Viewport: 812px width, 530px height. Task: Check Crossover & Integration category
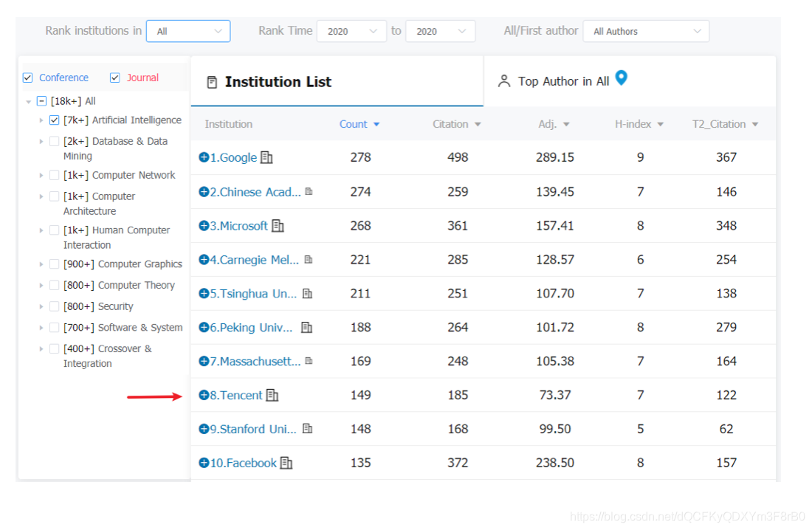54,348
